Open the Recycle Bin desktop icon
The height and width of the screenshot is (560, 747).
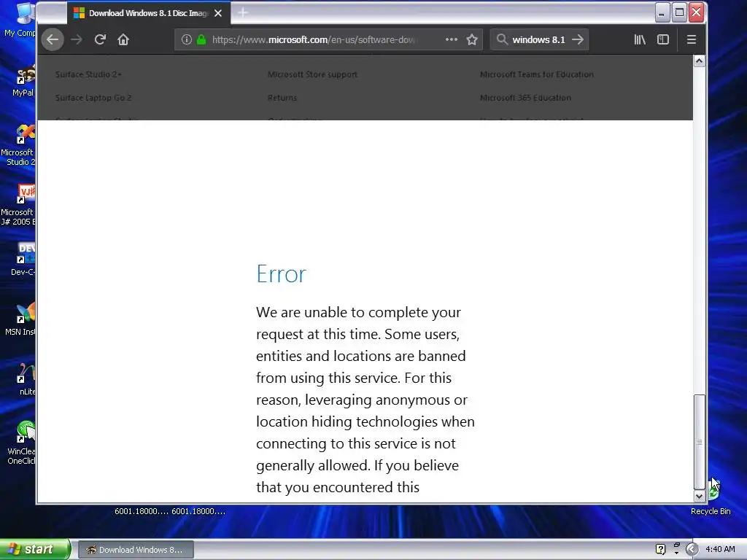pyautogui.click(x=711, y=497)
